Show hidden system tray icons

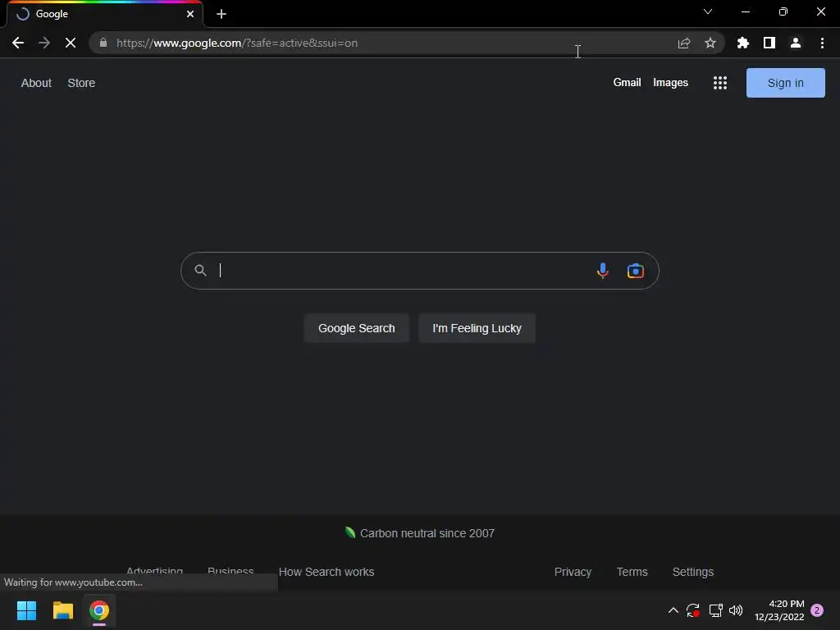[673, 610]
